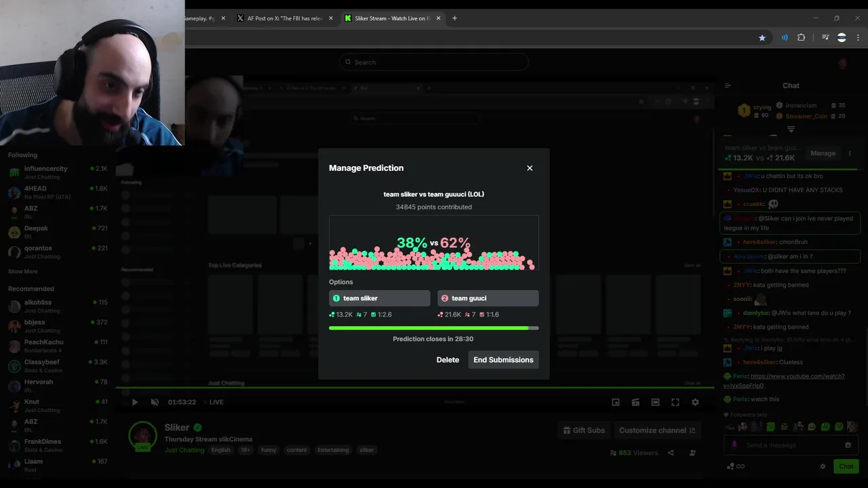868x488 pixels.
Task: Select option 1 team sliker
Action: [x=380, y=298]
